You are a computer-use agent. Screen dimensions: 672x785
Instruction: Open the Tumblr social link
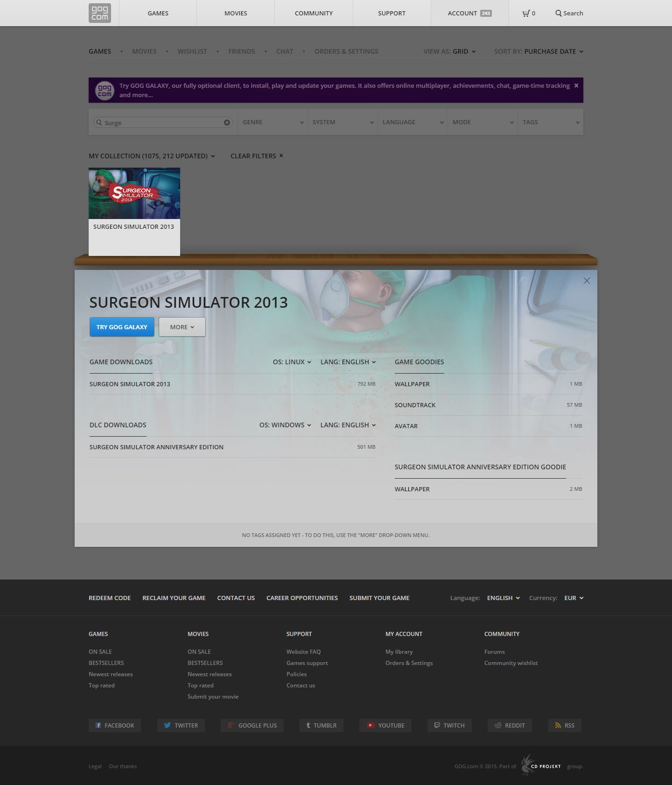[322, 725]
